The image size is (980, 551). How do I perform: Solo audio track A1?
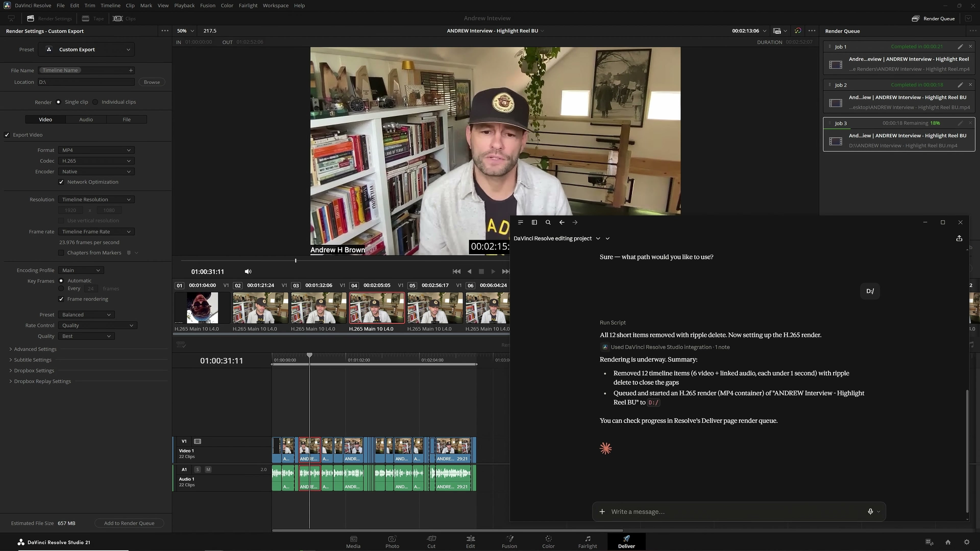coord(197,469)
